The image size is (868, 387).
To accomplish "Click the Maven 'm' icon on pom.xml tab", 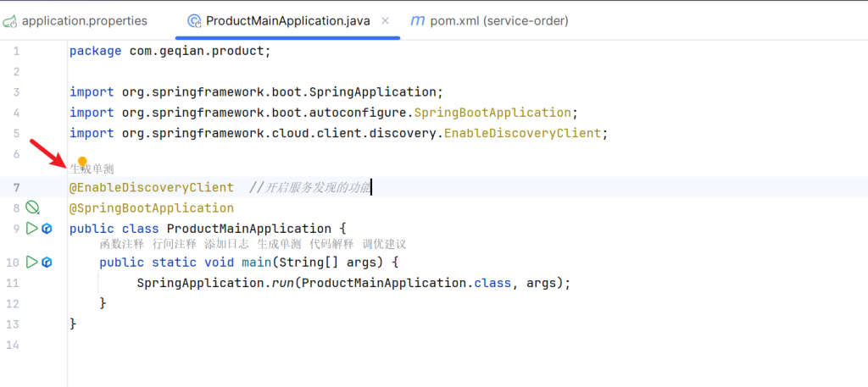I will click(x=417, y=20).
